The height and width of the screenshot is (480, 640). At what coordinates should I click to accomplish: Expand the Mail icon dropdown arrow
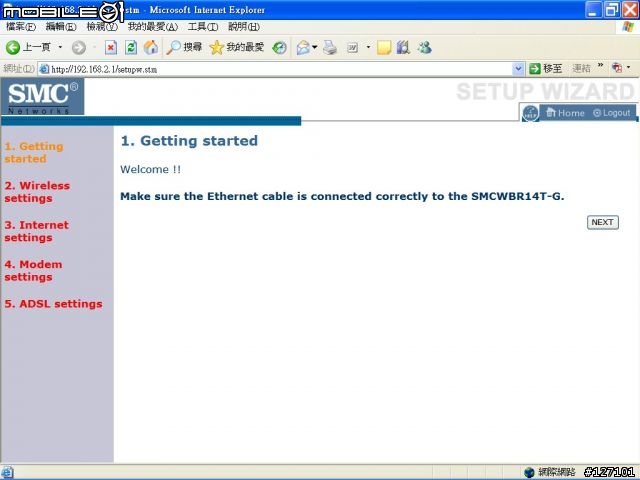(315, 47)
